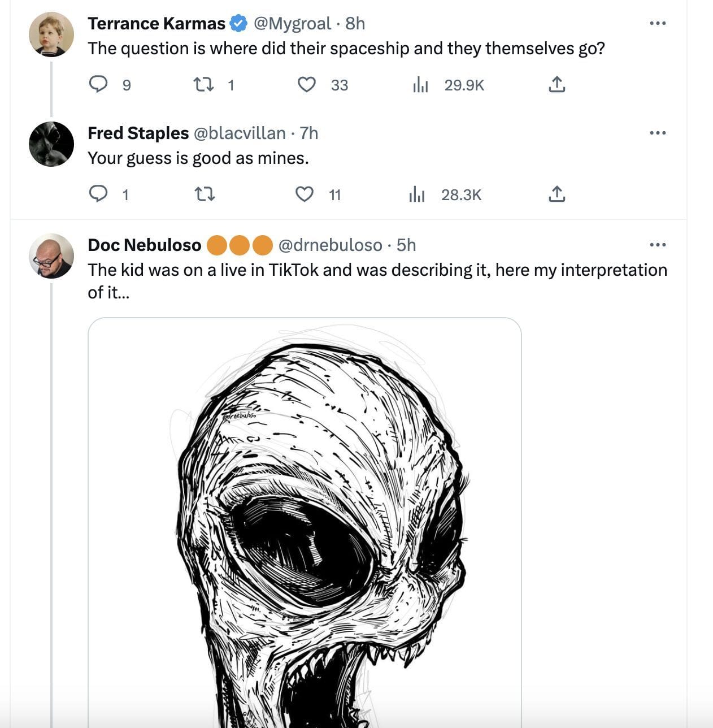
Task: Reply to Fred Staples's tweet
Action: tap(99, 194)
